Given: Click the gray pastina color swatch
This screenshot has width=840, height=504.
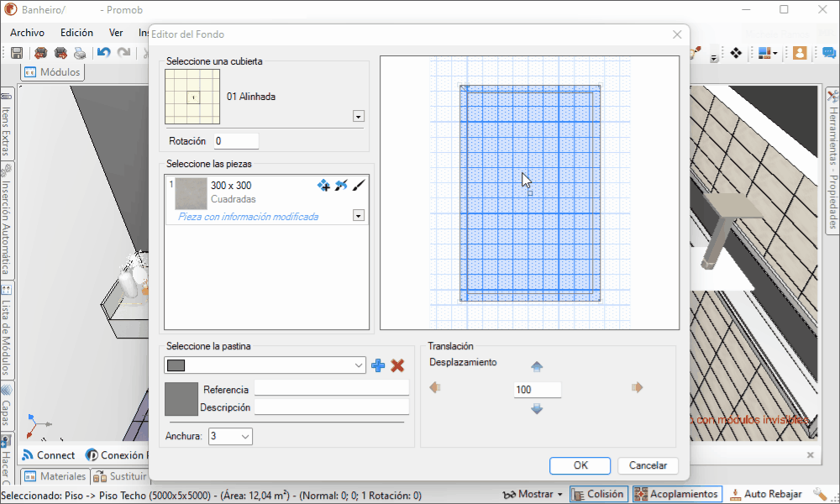Looking at the screenshot, I should pos(181,399).
